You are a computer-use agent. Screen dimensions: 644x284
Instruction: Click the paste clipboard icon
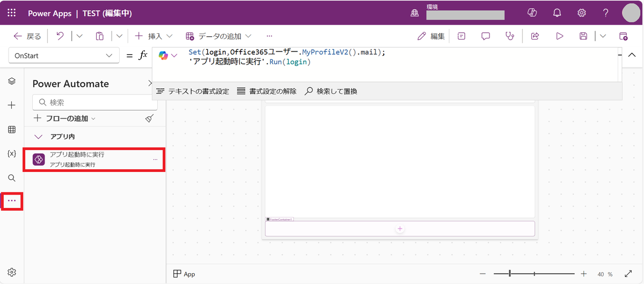[100, 36]
